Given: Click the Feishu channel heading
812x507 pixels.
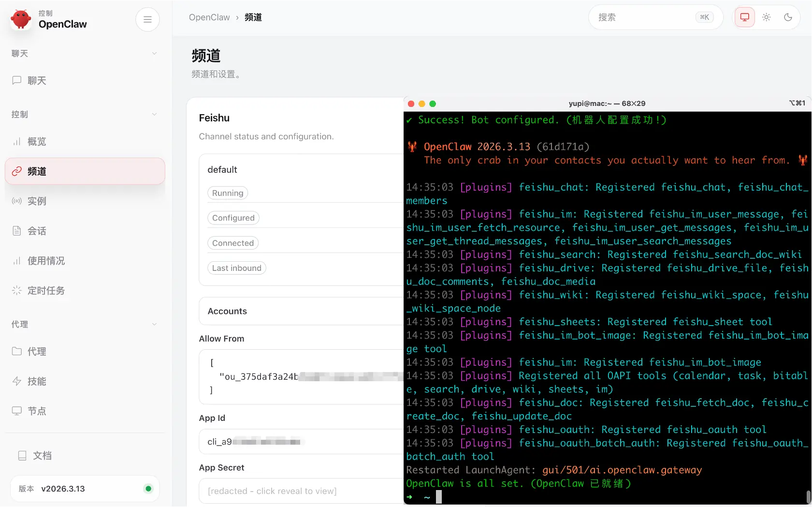Looking at the screenshot, I should click(214, 118).
